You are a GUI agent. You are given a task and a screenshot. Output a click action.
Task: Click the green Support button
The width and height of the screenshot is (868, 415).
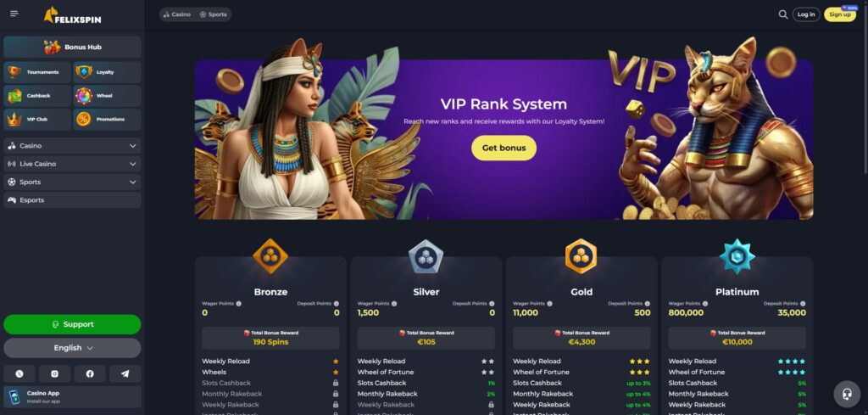point(72,324)
